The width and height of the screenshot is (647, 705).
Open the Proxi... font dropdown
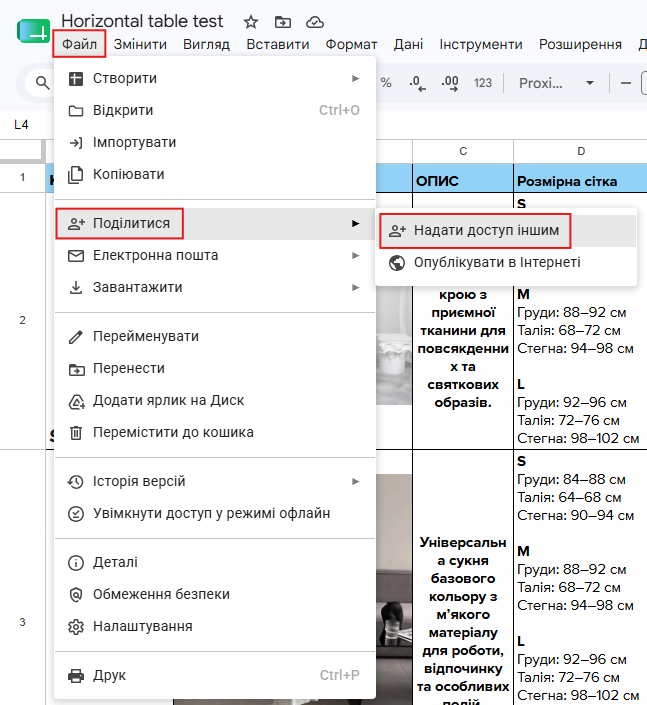coord(556,83)
